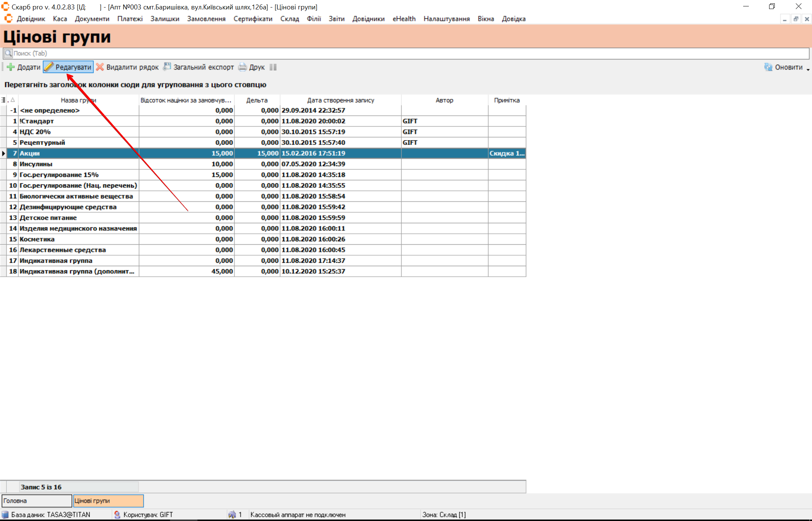This screenshot has height=521, width=812.
Task: Click the Друк printer icon
Action: (x=243, y=67)
